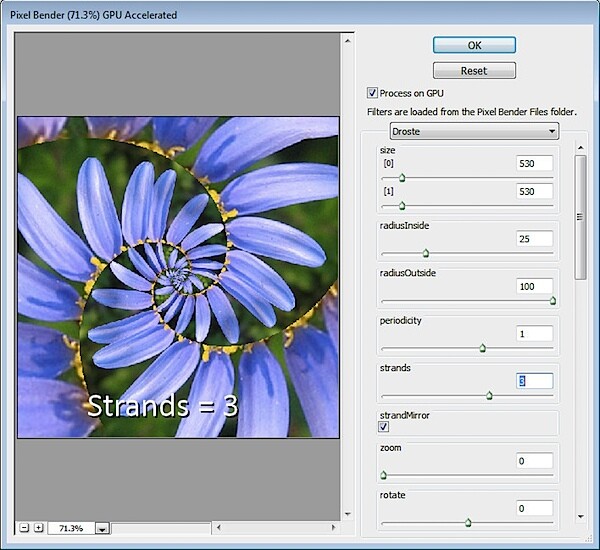600x550 pixels.
Task: Click the Droste spiral flower preview image
Action: [178, 277]
